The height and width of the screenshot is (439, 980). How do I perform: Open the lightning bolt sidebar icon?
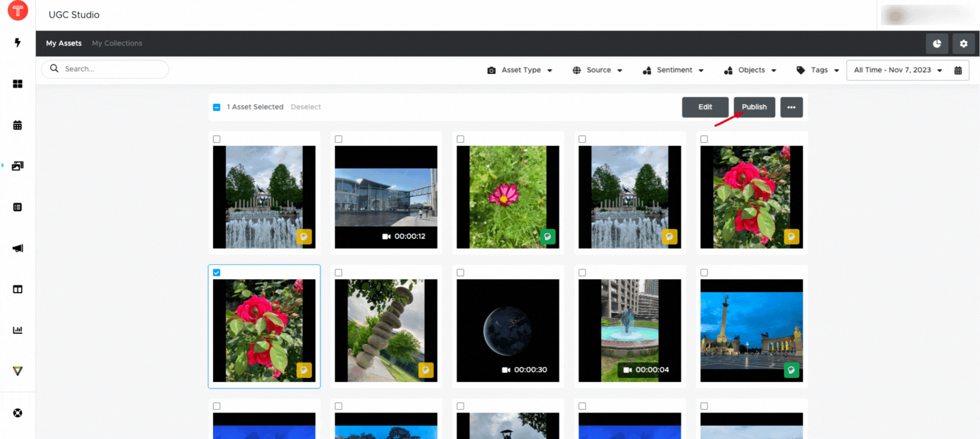point(18,42)
